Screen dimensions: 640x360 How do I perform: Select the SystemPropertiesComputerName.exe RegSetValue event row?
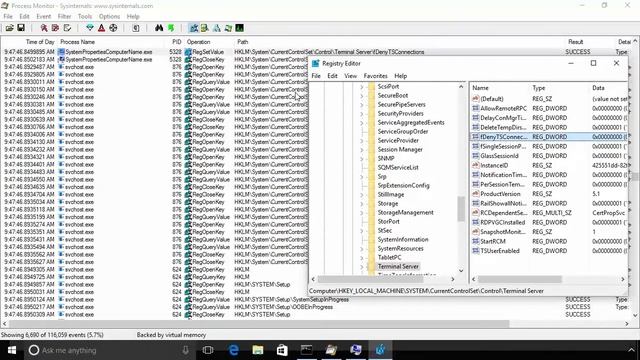click(317, 52)
